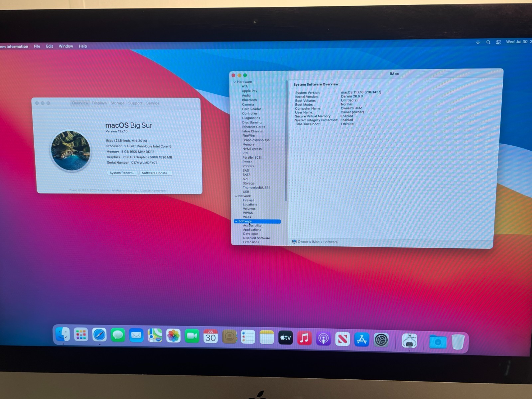Click Software in the bottom path bar
This screenshot has width=532, height=399.
click(x=331, y=242)
